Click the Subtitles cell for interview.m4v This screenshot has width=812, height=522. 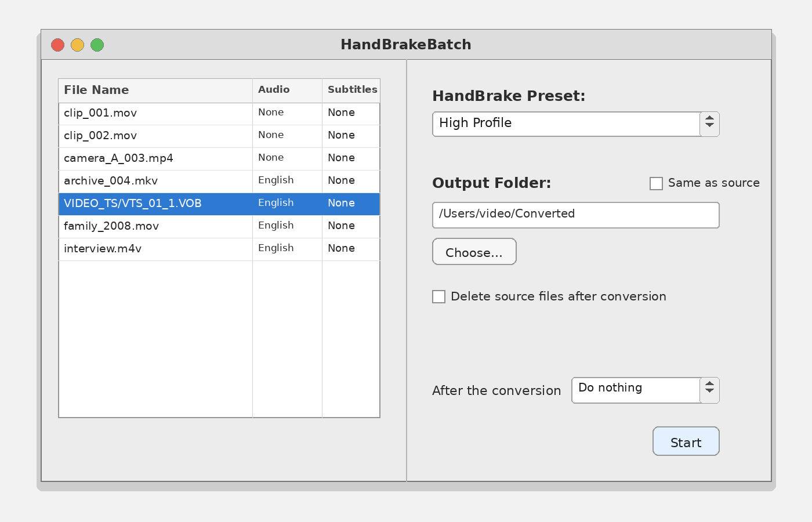point(351,249)
